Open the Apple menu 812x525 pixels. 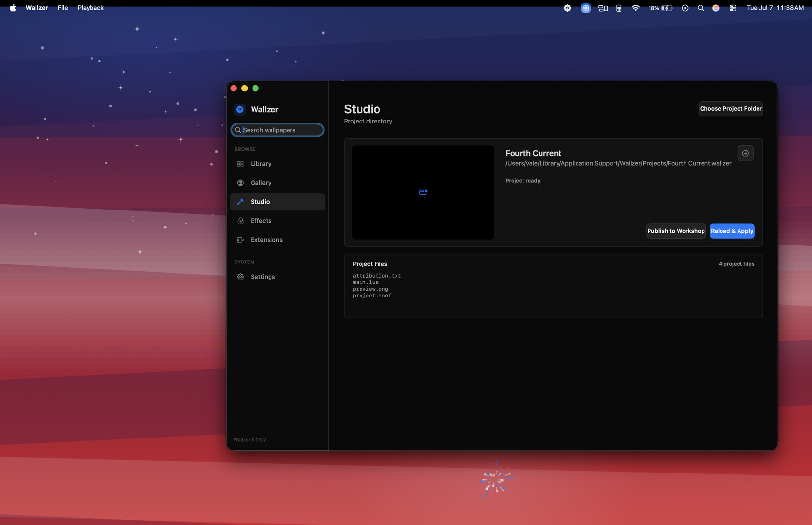[13, 8]
